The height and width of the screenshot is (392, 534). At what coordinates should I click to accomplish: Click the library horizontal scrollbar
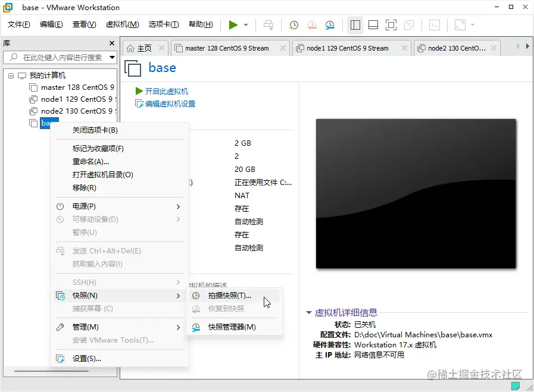51,371
